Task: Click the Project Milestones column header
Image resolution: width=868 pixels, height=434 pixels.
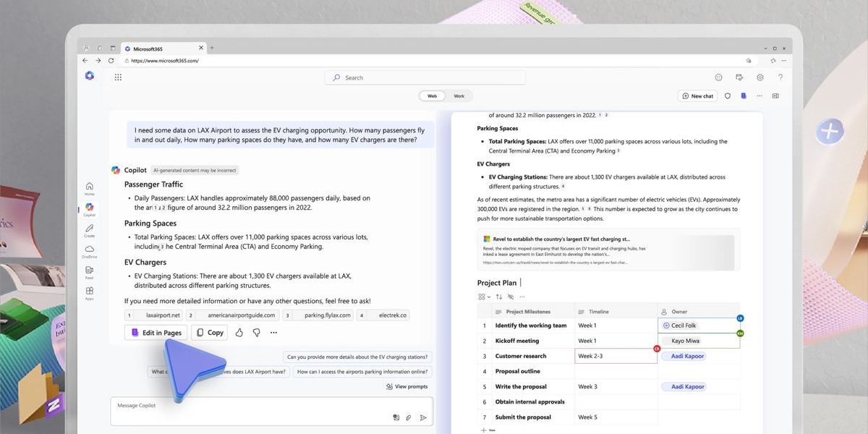Action: tap(533, 312)
